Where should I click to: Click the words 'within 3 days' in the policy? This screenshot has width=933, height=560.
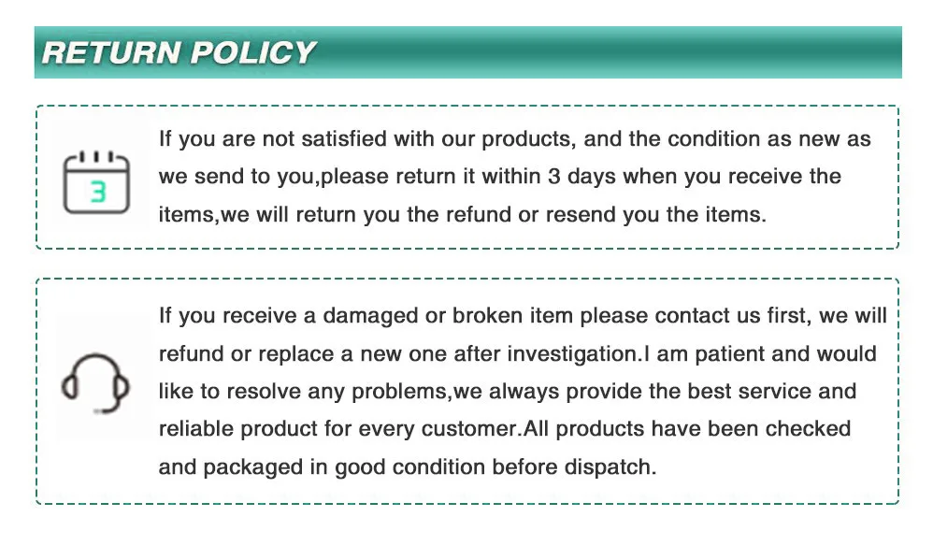[549, 176]
